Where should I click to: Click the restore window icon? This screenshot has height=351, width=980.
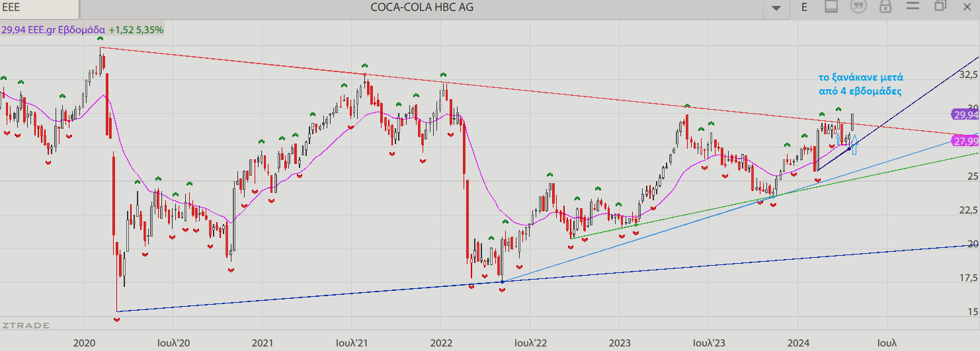(940, 6)
